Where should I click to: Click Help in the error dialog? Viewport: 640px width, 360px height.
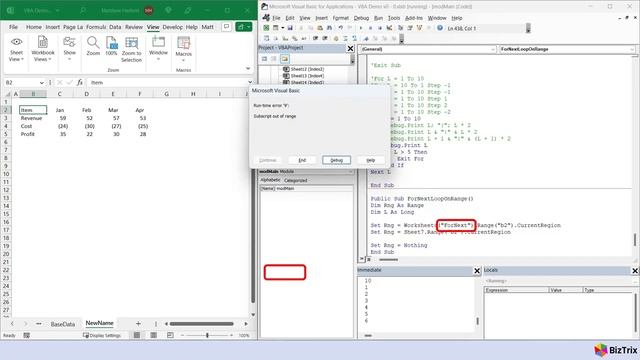pyautogui.click(x=370, y=160)
